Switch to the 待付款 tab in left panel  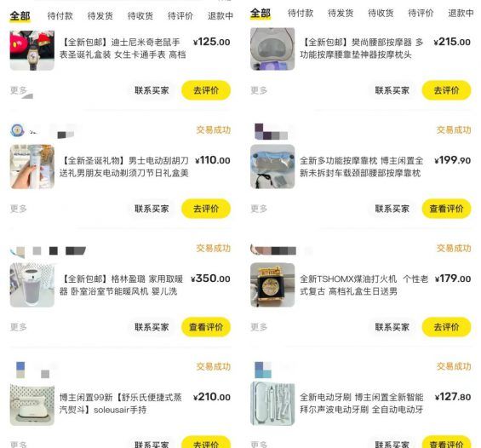(60, 15)
